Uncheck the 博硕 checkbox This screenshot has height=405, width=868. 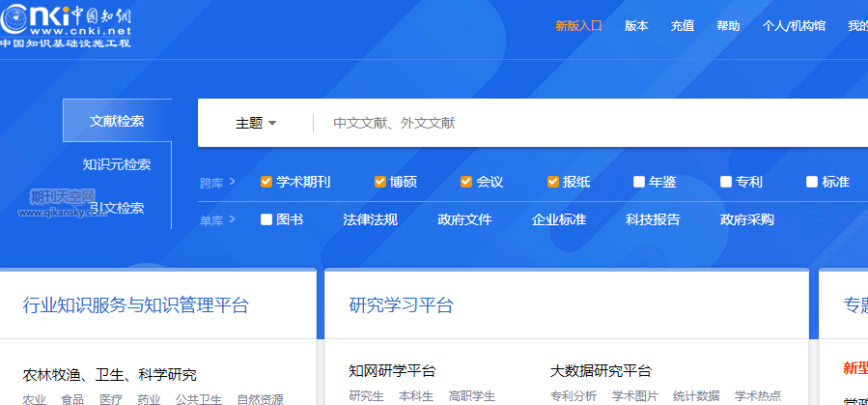click(380, 182)
